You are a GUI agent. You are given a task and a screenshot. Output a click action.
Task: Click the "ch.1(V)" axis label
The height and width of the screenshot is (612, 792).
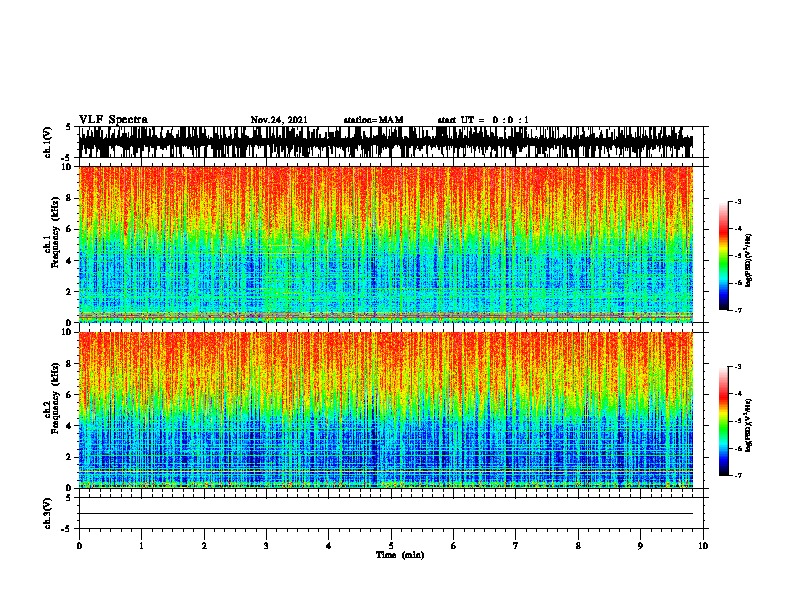(x=48, y=142)
